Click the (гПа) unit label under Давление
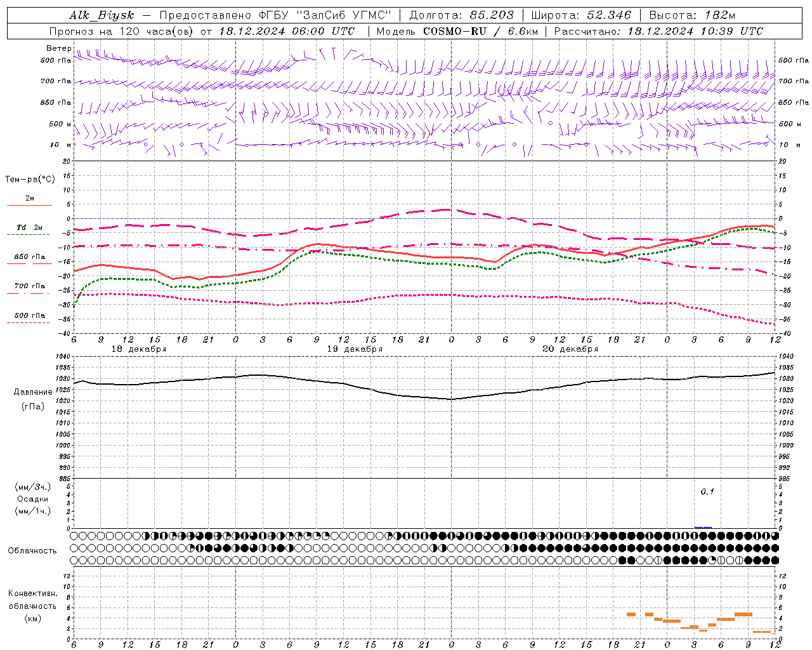 click(33, 407)
